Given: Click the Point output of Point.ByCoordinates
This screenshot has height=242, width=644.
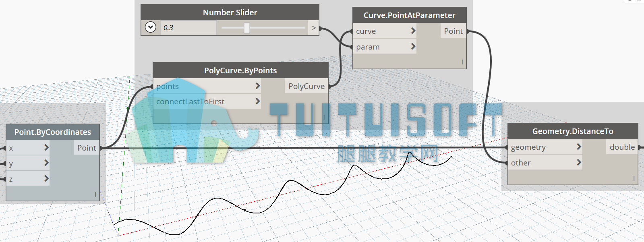Looking at the screenshot, I should coord(87,148).
